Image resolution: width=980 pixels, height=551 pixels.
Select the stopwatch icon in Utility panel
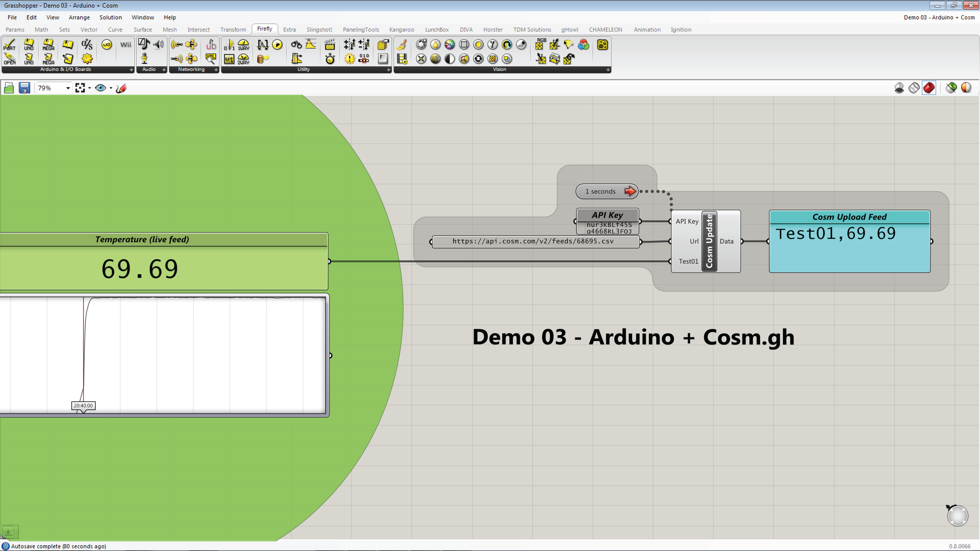pos(330,59)
